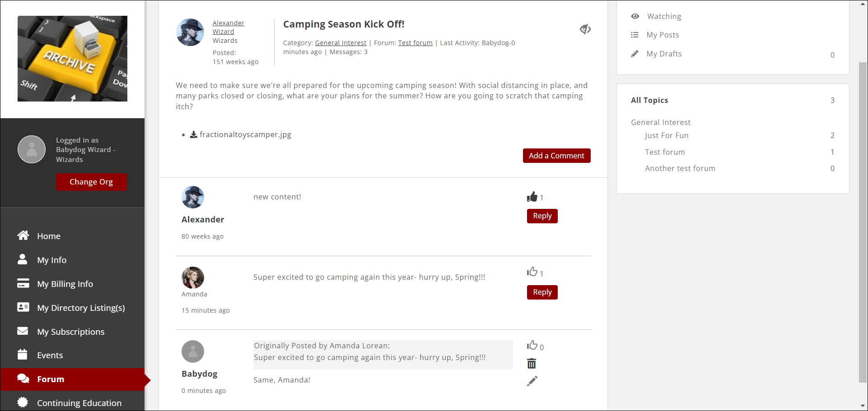This screenshot has width=868, height=411.
Task: Like Alexander's 'new content!' comment
Action: [533, 196]
